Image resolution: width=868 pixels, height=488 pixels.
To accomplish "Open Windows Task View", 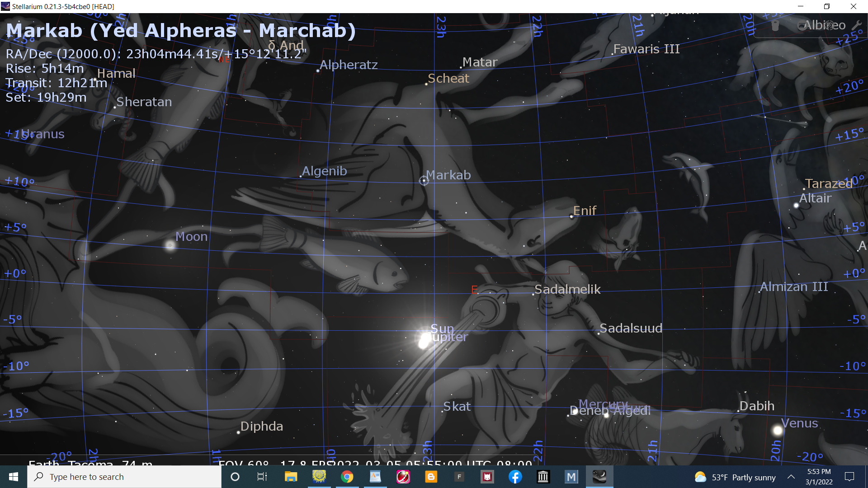I will point(262,477).
